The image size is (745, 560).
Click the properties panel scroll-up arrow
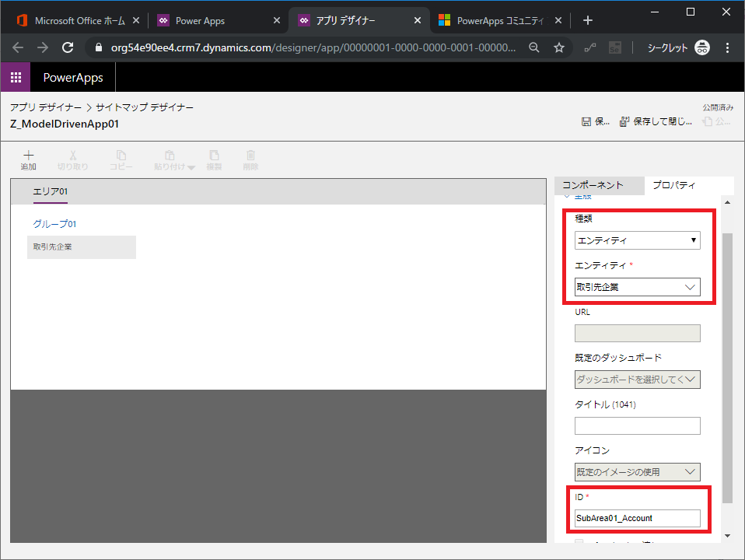[727, 203]
